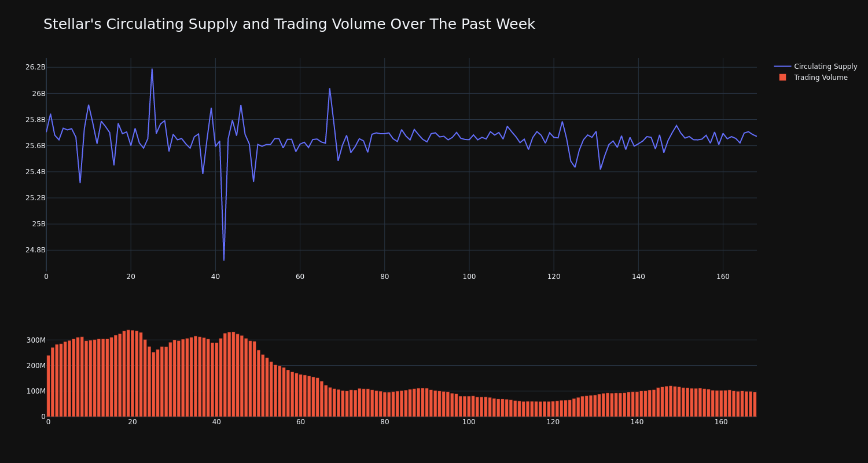The image size is (868, 463).
Task: Click the 25.4B y-axis label
Action: point(35,172)
